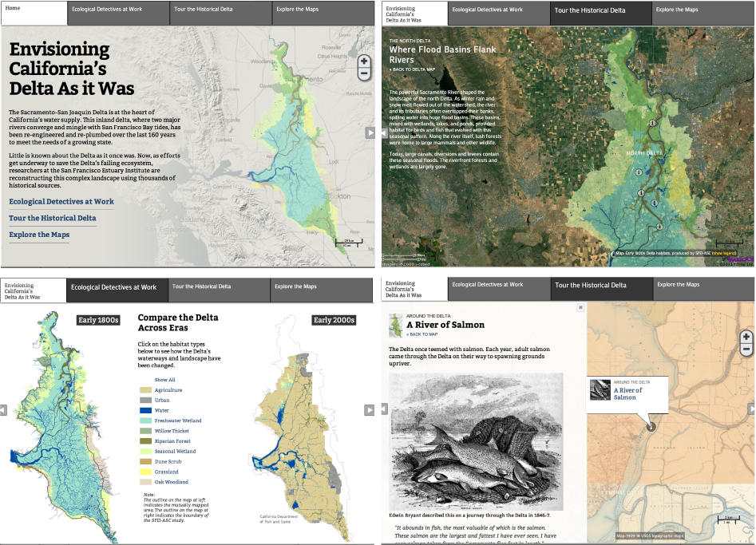Go to next slide on Compare the Delta page
Screen dimensions: 756x545
point(369,409)
